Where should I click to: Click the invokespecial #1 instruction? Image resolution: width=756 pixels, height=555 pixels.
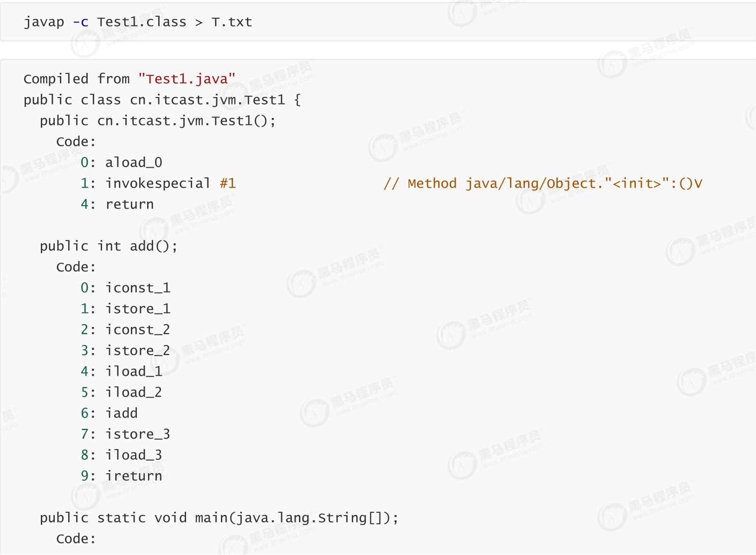[x=170, y=183]
